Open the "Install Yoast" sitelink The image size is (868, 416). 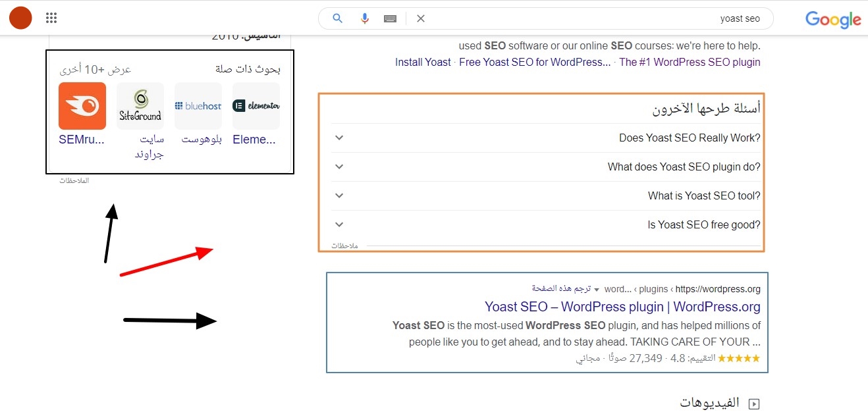[x=423, y=63]
